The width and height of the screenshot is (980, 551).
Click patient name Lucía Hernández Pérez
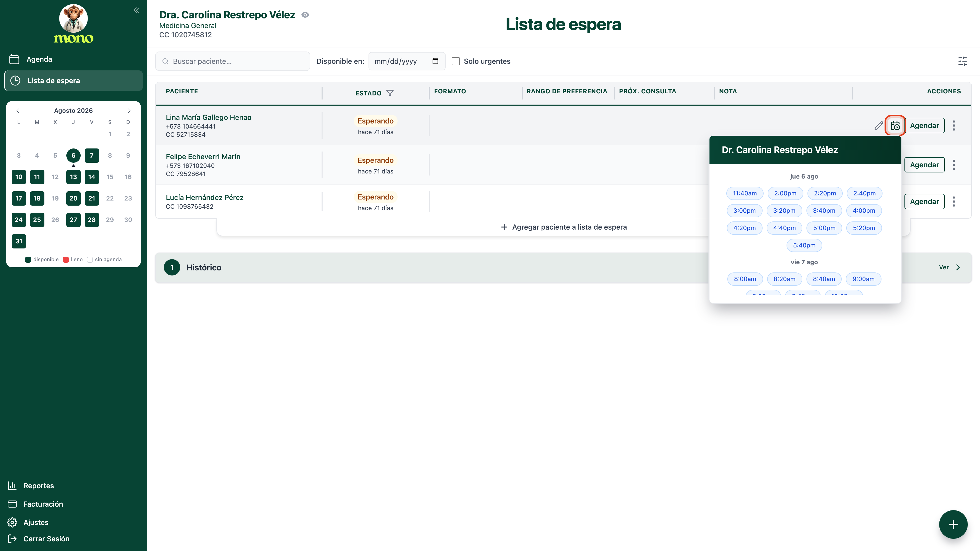click(204, 197)
